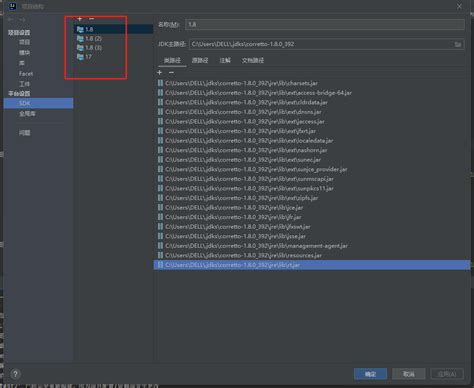Navigate back with the left arrow
This screenshot has height=388, width=474.
coord(10,20)
